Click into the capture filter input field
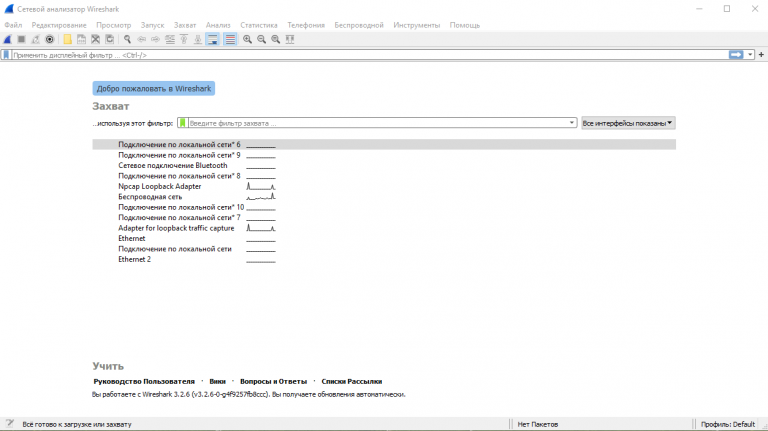The height and width of the screenshot is (431, 768). [x=377, y=123]
